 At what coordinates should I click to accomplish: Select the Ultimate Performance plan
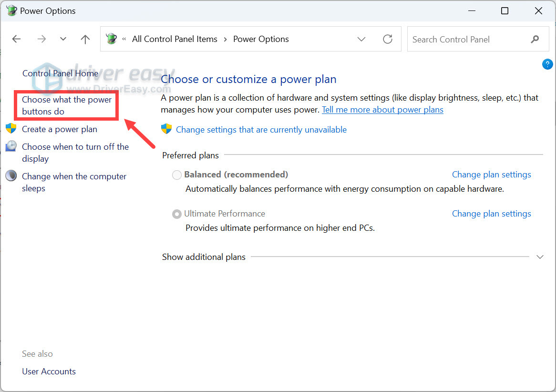[x=176, y=214]
